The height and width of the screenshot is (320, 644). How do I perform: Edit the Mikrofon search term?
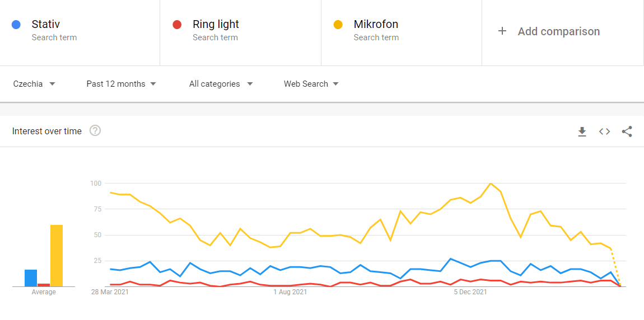point(376,25)
